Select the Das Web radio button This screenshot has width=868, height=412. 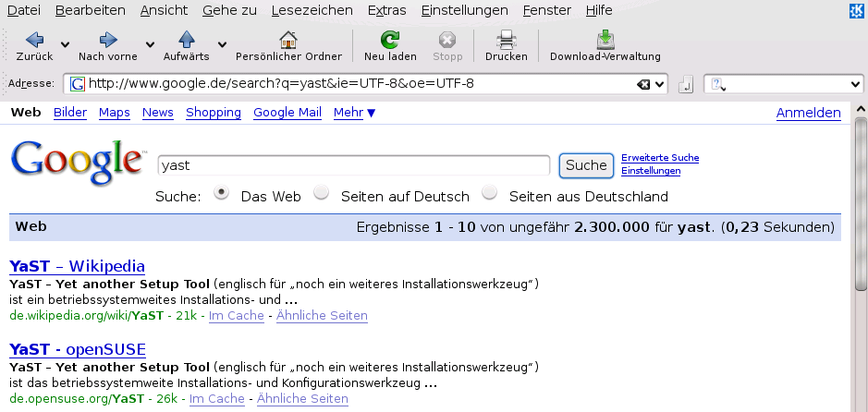(x=222, y=193)
